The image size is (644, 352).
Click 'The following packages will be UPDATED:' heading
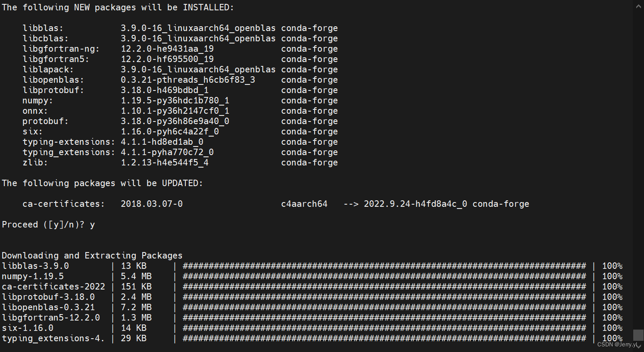[103, 184]
